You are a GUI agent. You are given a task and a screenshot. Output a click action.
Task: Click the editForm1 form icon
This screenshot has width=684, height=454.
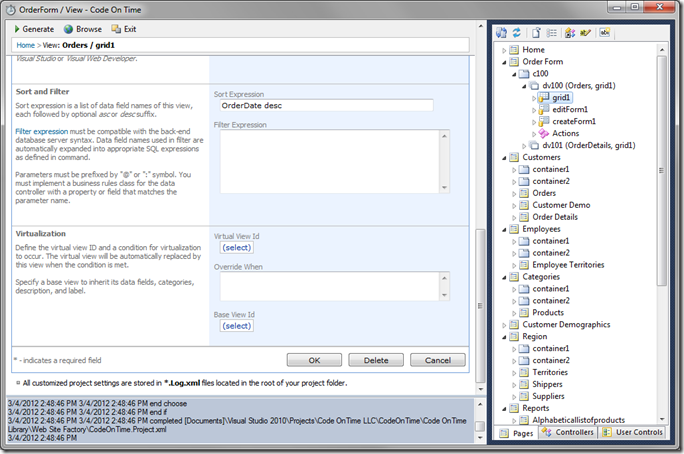click(x=544, y=109)
